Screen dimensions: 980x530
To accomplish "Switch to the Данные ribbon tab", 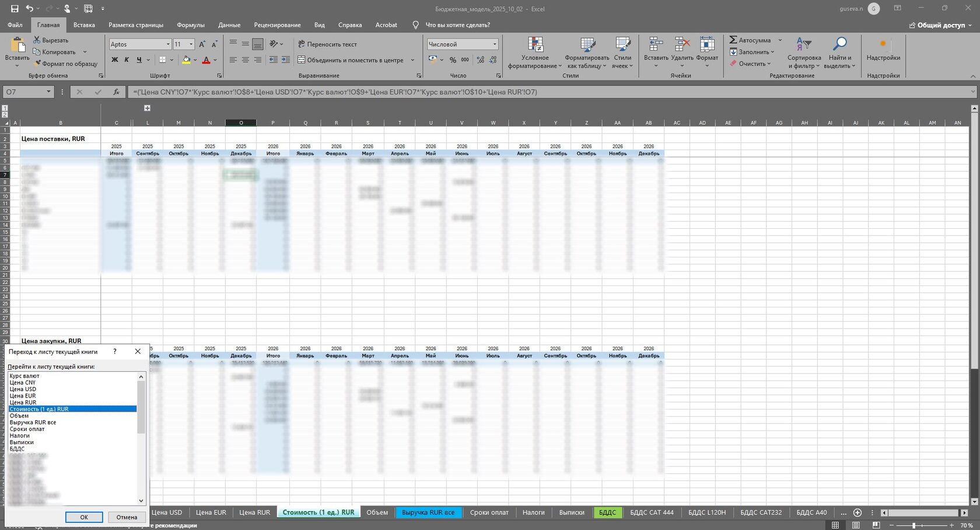I will point(229,25).
